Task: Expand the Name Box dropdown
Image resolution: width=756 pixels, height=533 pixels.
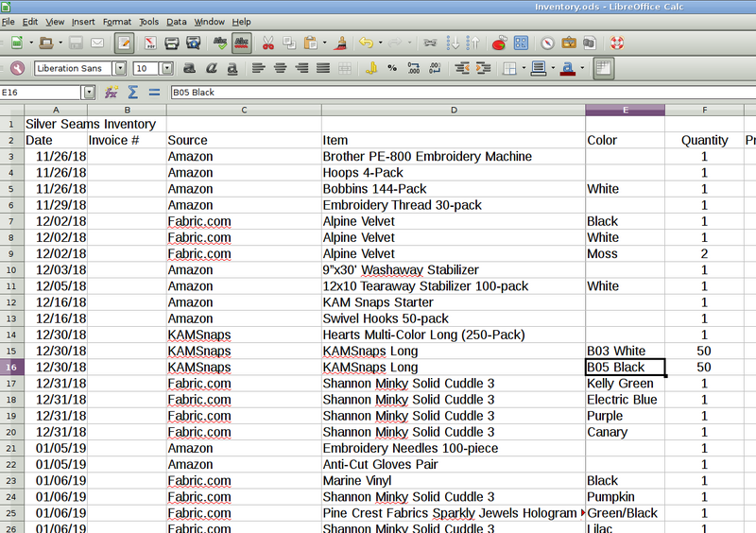Action: point(89,92)
